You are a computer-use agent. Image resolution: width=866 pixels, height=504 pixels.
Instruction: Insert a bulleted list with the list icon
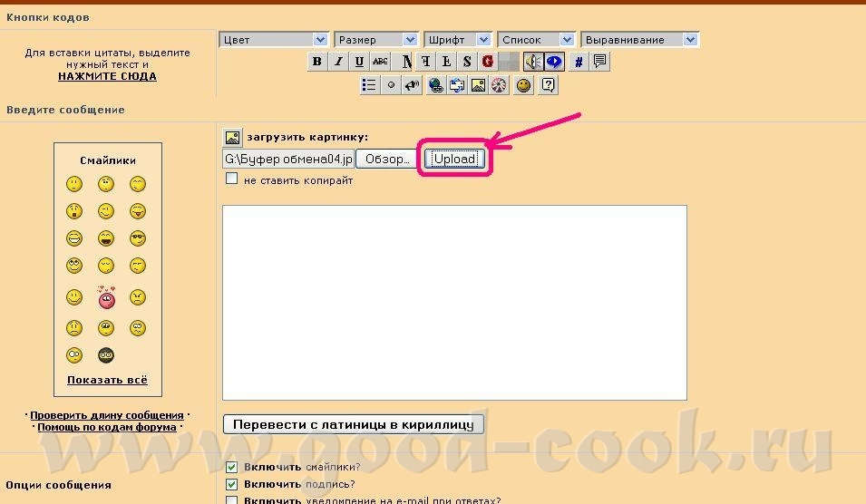tap(369, 85)
